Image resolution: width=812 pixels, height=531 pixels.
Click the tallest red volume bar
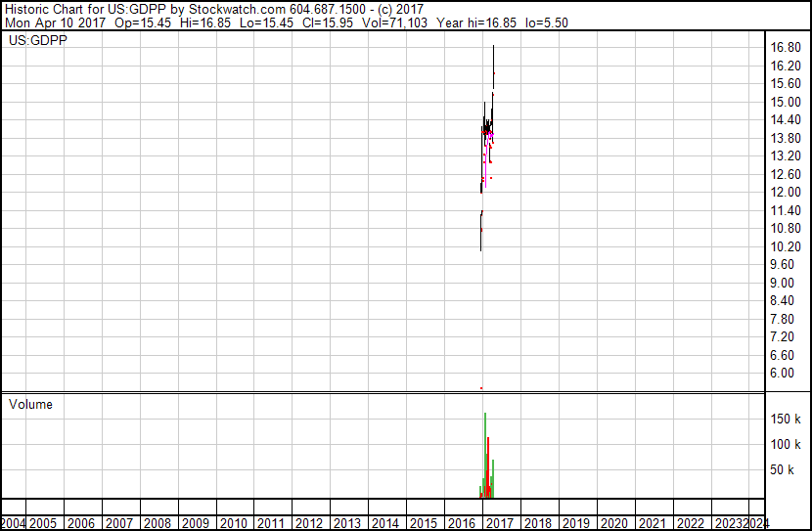click(488, 467)
